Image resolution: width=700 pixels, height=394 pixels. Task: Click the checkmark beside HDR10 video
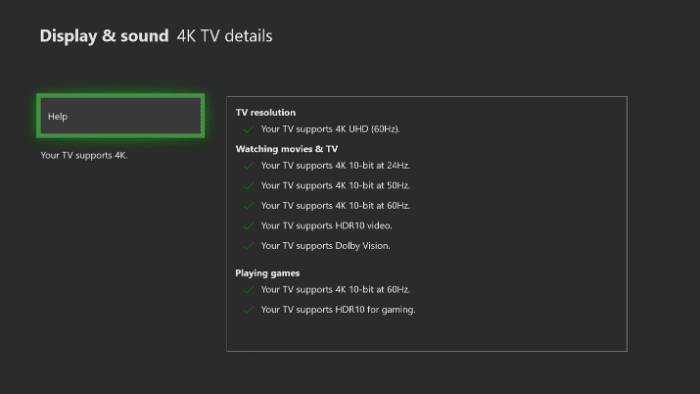tap(249, 226)
